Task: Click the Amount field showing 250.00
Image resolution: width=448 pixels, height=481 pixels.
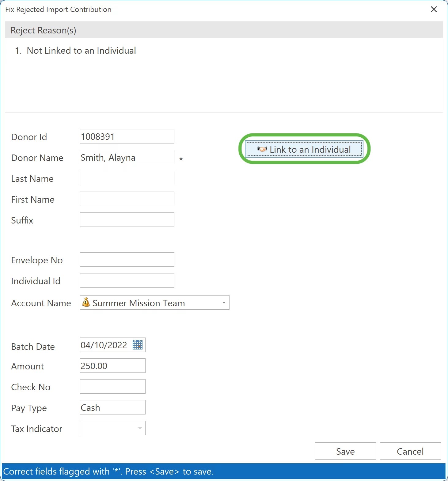Action: tap(112, 366)
